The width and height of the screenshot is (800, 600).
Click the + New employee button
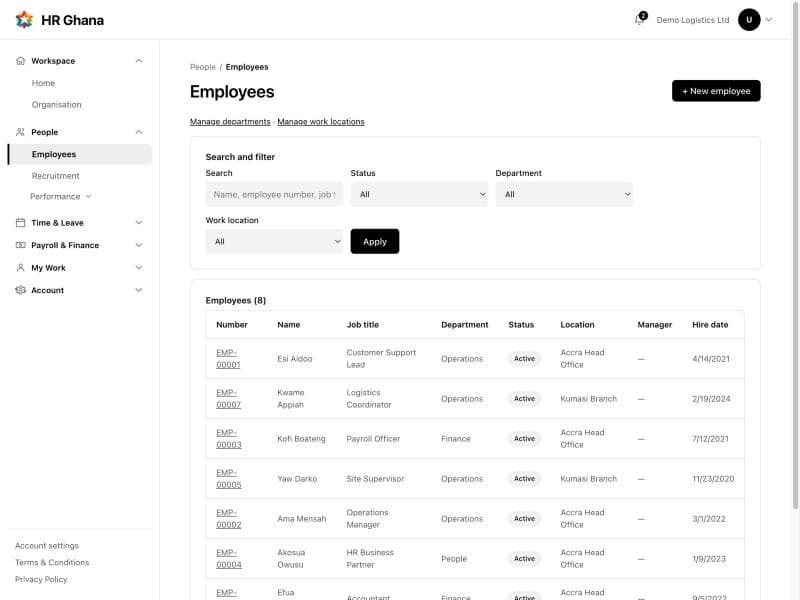(x=716, y=91)
